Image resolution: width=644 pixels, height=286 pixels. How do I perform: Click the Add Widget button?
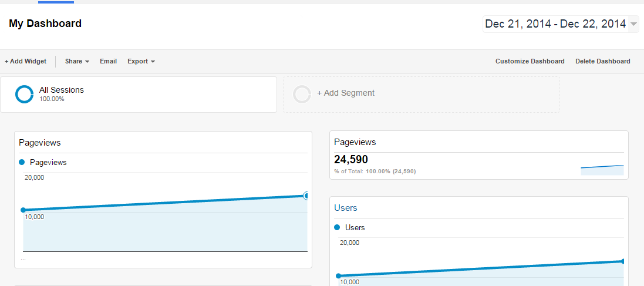[x=25, y=61]
